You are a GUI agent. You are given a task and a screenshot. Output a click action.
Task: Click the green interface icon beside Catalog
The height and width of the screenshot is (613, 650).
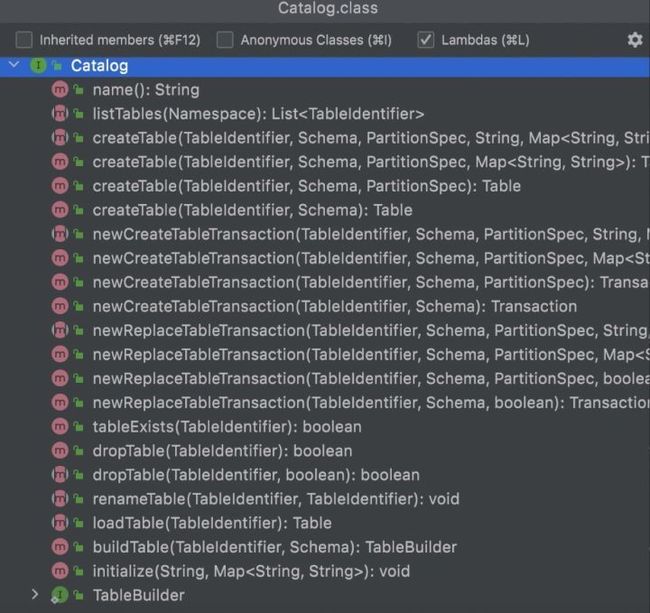click(x=38, y=65)
